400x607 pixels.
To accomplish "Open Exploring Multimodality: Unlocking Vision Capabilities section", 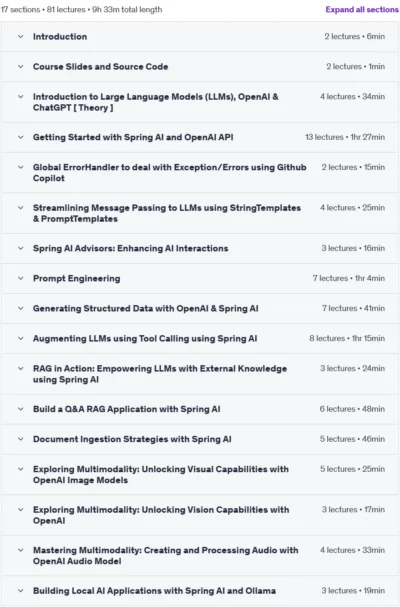I will [161, 515].
